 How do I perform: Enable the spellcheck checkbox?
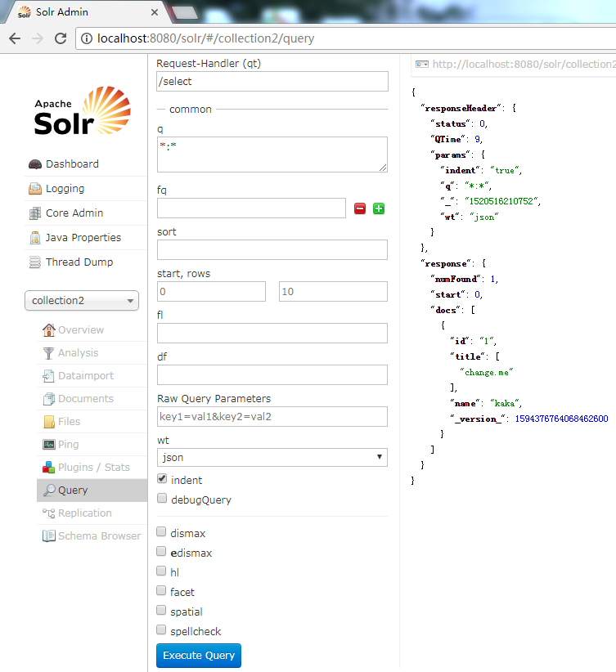pyautogui.click(x=161, y=629)
